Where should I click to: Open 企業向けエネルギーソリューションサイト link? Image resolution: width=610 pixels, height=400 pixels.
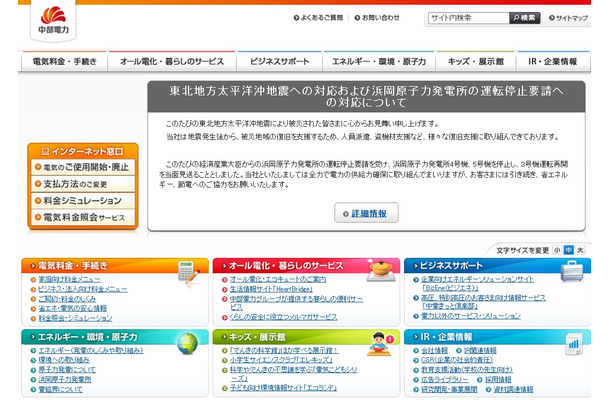[477, 279]
